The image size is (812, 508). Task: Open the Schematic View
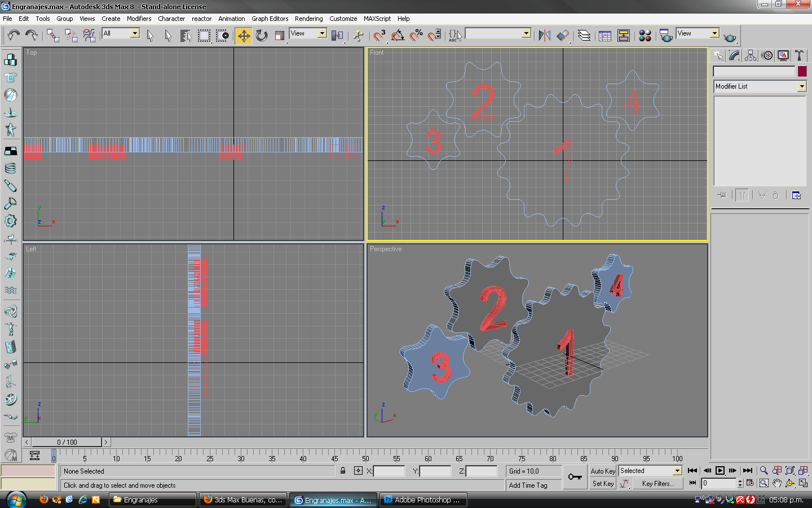(x=624, y=36)
